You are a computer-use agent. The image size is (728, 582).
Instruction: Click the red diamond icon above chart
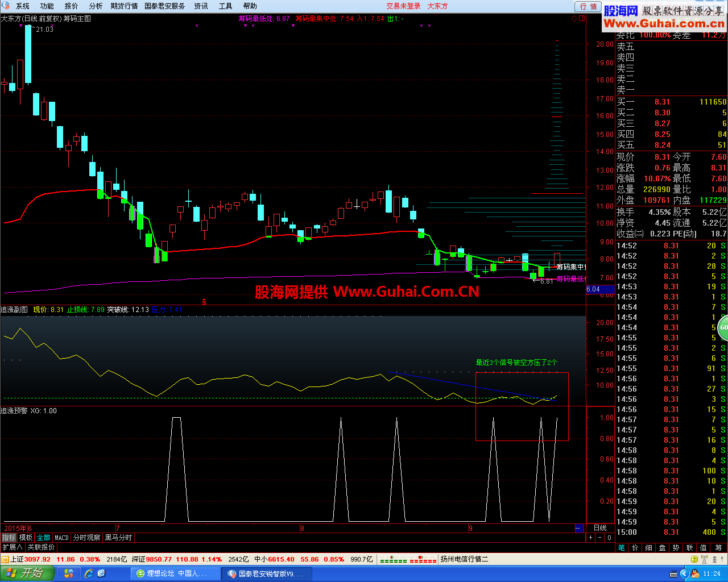pos(574,19)
